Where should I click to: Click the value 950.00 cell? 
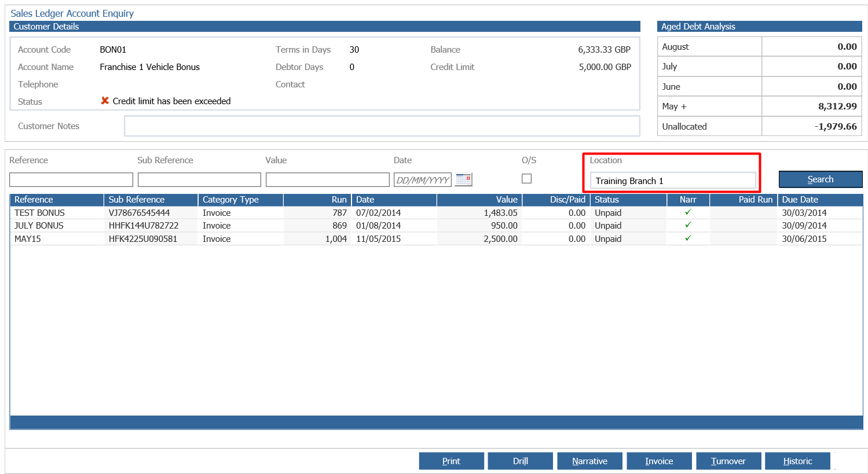[x=479, y=226]
